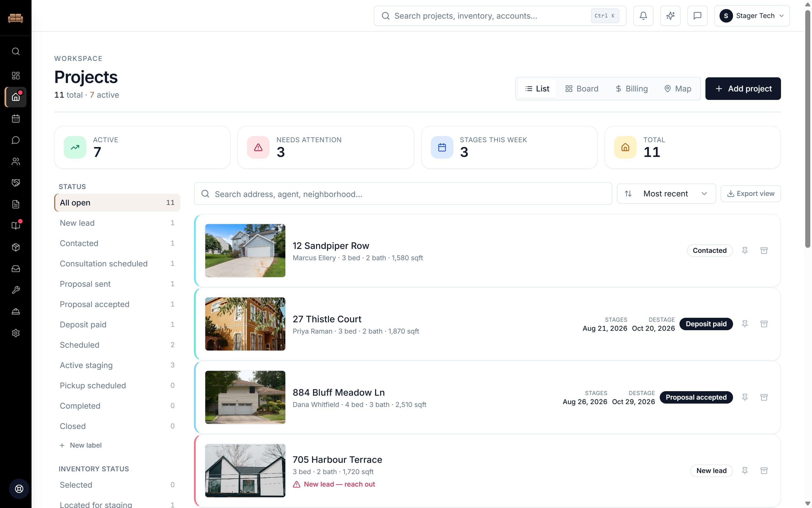
Task: Click the Add project button
Action: point(743,89)
